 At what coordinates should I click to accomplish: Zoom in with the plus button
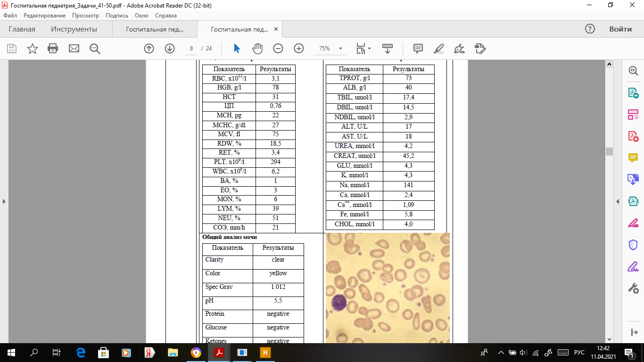tap(299, 49)
